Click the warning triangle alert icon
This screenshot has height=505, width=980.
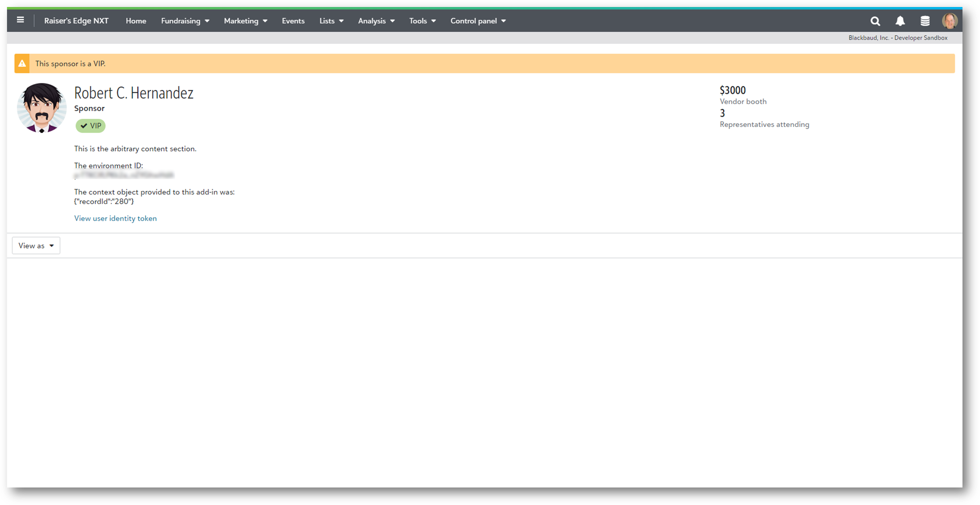click(22, 63)
